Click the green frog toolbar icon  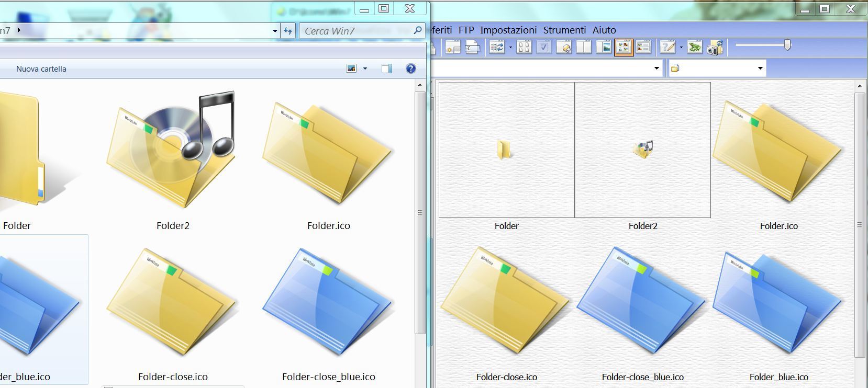(695, 48)
